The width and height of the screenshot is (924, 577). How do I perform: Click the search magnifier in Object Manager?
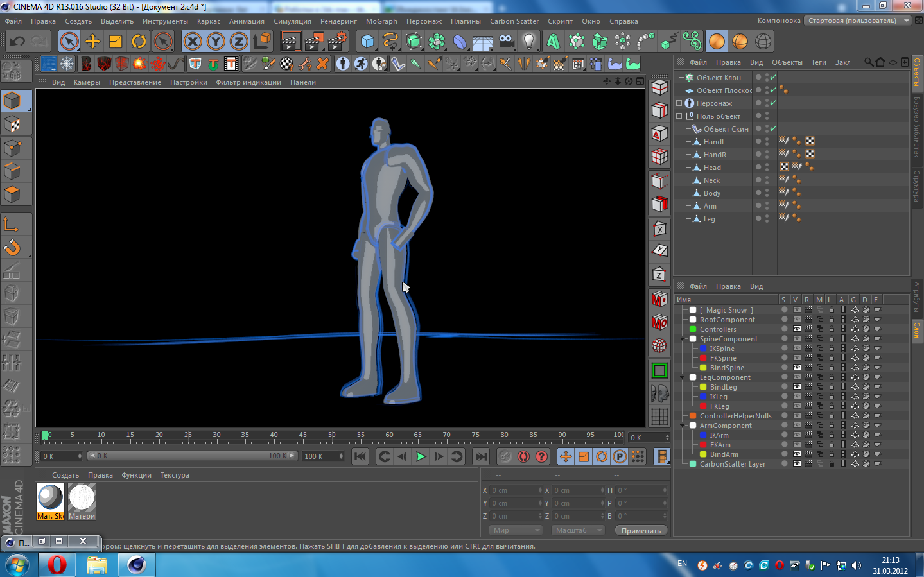pyautogui.click(x=868, y=62)
